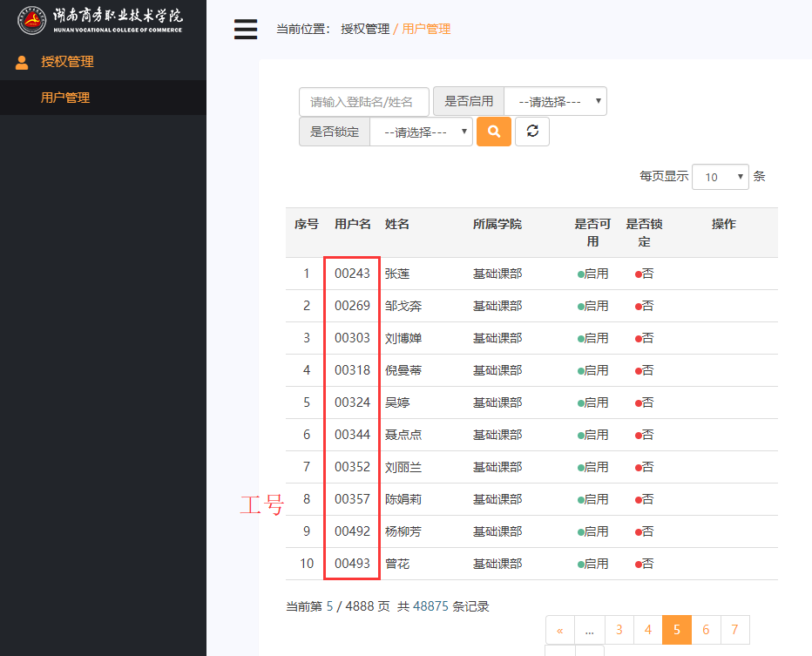Click page 4 in pagination
The width and height of the screenshot is (812, 656).
[x=647, y=630]
